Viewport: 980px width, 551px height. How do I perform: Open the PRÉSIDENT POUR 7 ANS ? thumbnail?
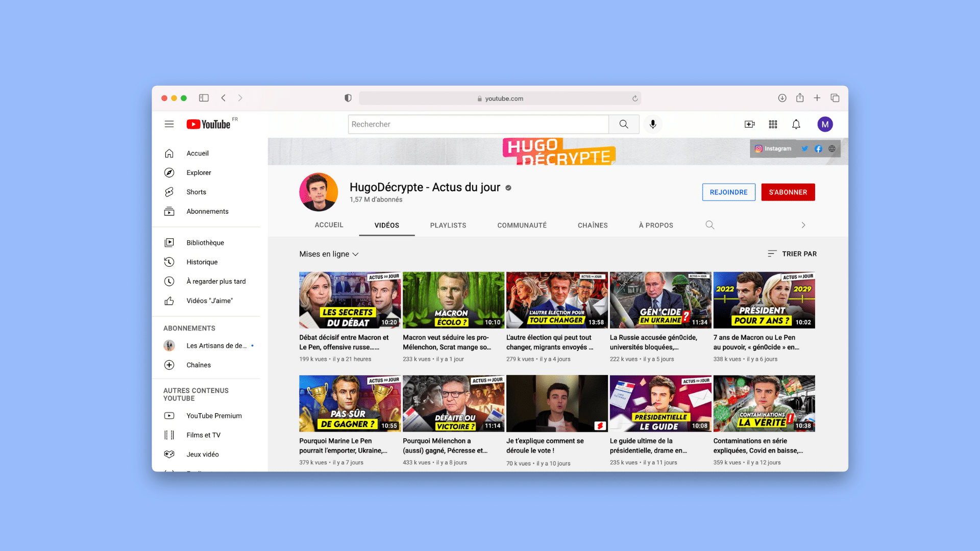764,300
